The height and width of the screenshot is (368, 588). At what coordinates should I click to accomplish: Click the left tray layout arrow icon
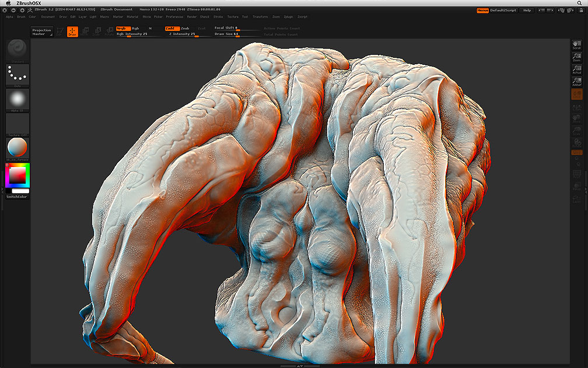[x=542, y=11]
